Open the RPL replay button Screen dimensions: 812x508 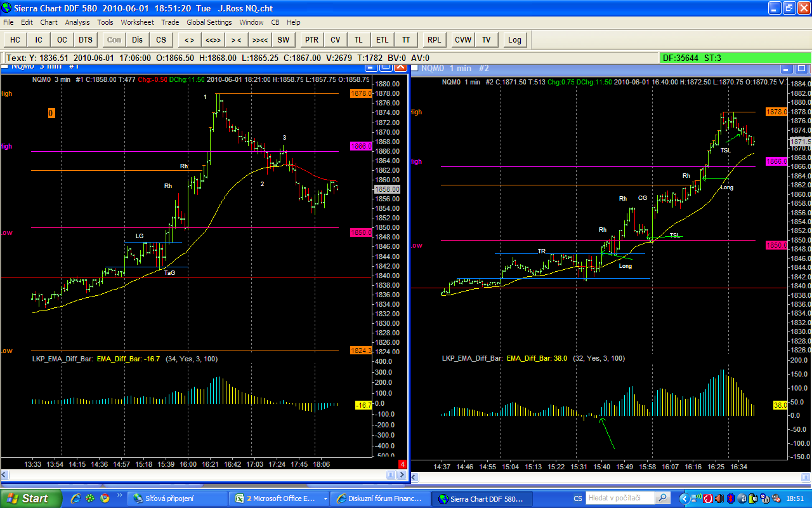point(434,39)
